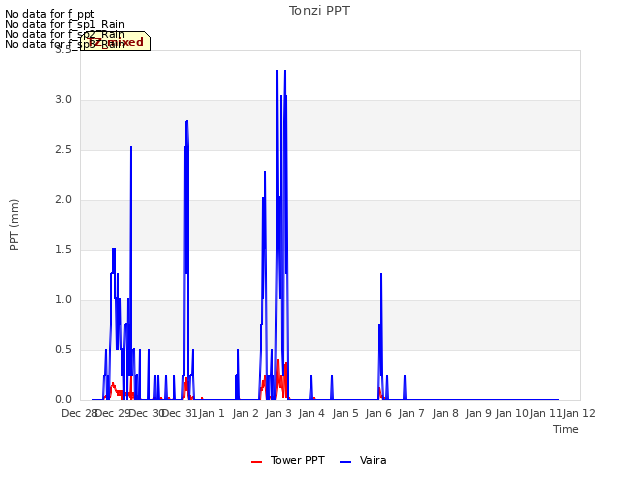Screen dimensions: 640x480
Task: Click the Tower PPT legend label
Action: pyautogui.click(x=298, y=460)
